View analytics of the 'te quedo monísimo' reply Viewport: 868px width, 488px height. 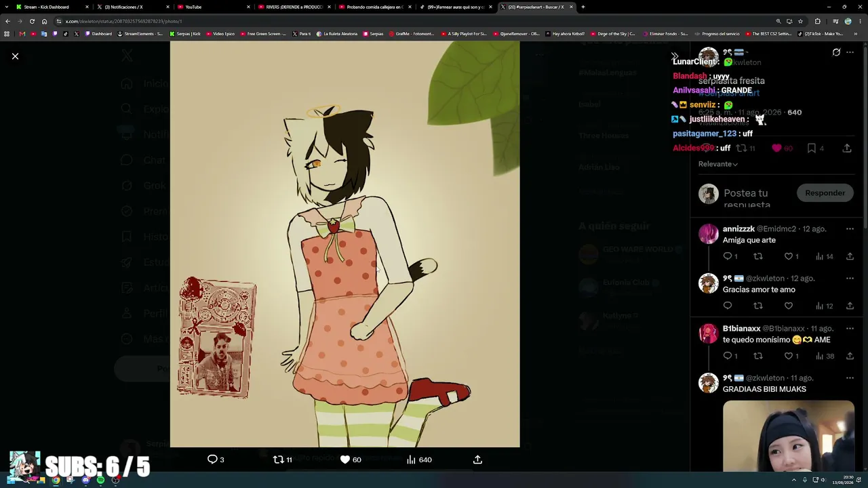click(825, 356)
